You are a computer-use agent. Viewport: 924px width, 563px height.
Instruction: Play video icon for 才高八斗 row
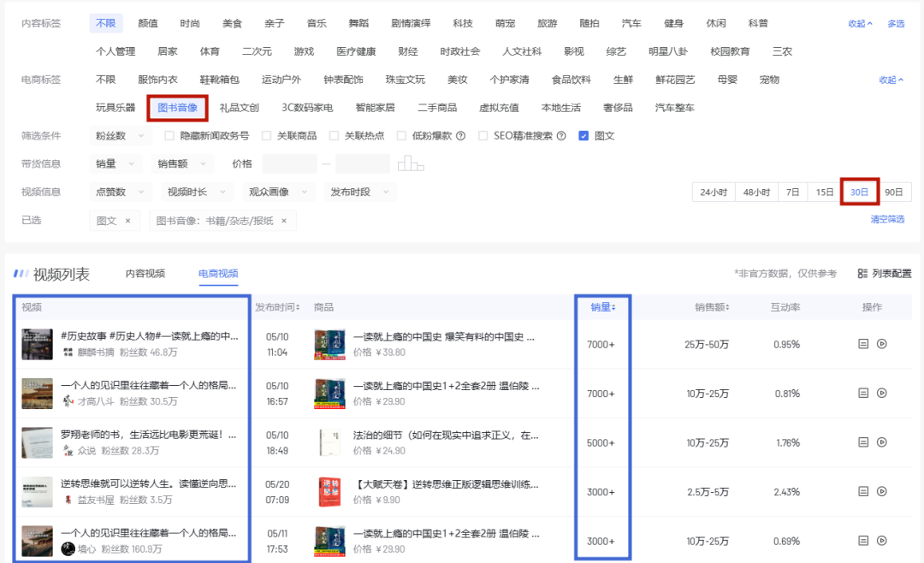[x=882, y=393]
